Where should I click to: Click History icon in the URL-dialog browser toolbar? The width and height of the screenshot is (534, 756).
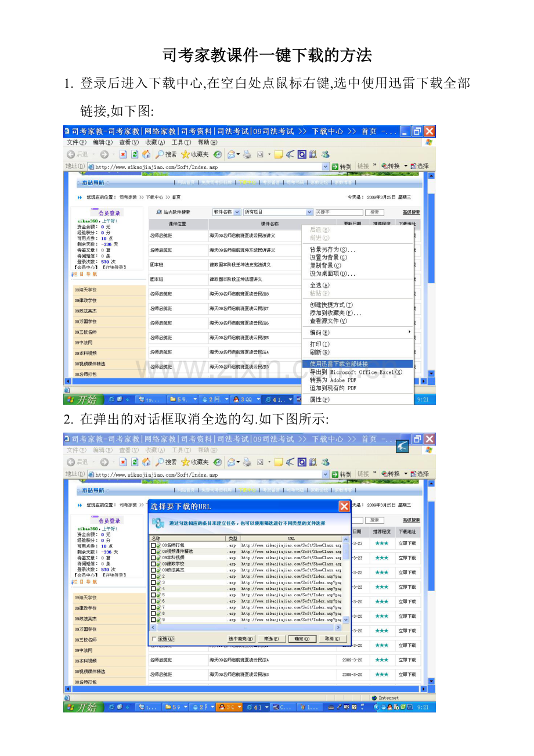tap(217, 462)
